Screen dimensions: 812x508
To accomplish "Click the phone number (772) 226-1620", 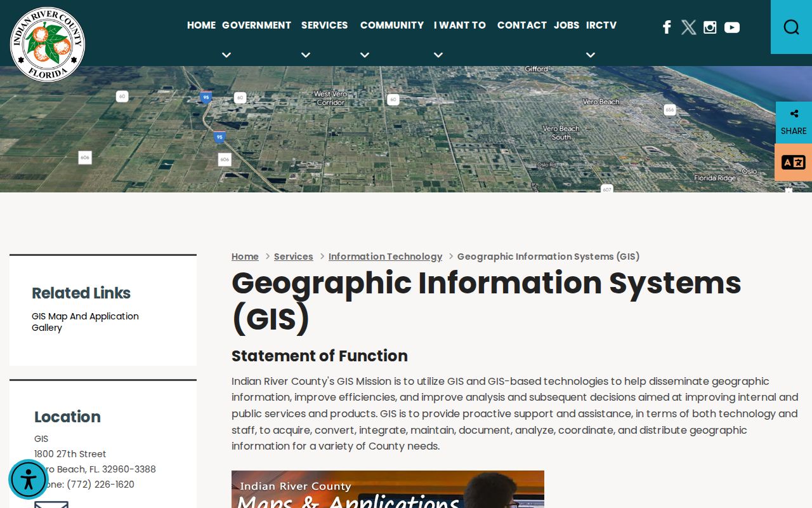I will tap(100, 485).
